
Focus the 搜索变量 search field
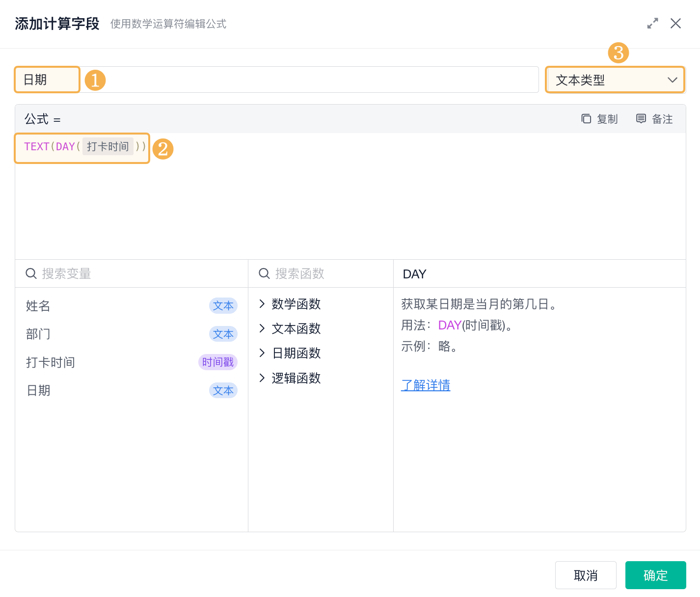click(132, 273)
